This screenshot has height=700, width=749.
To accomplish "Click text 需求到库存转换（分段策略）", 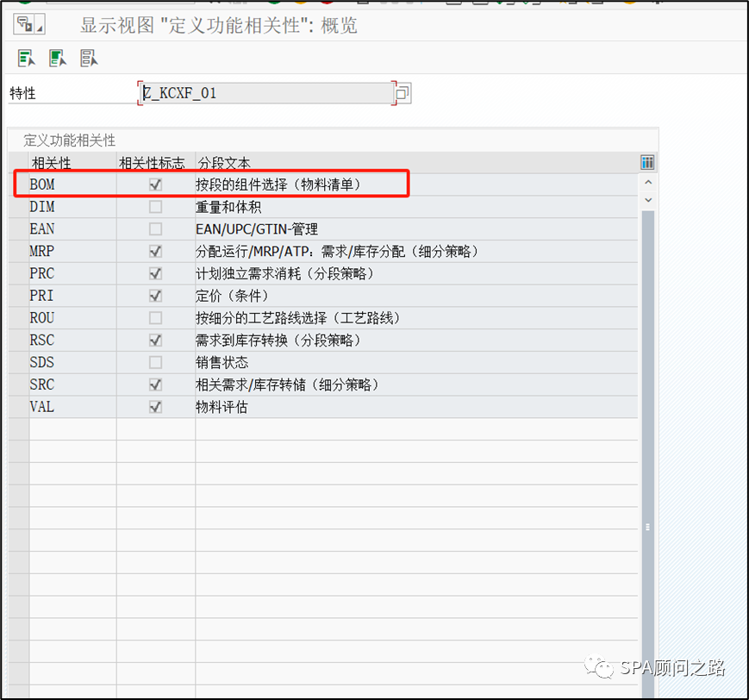I will (278, 341).
